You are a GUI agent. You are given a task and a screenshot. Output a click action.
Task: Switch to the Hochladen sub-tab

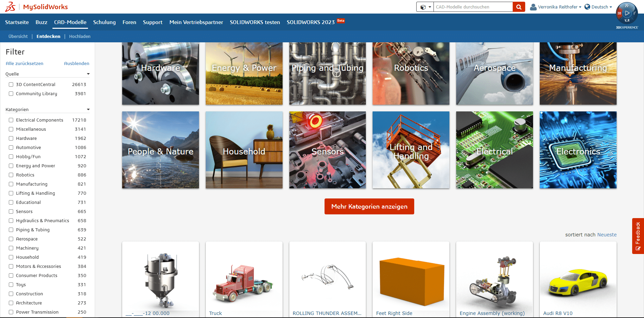click(x=80, y=37)
